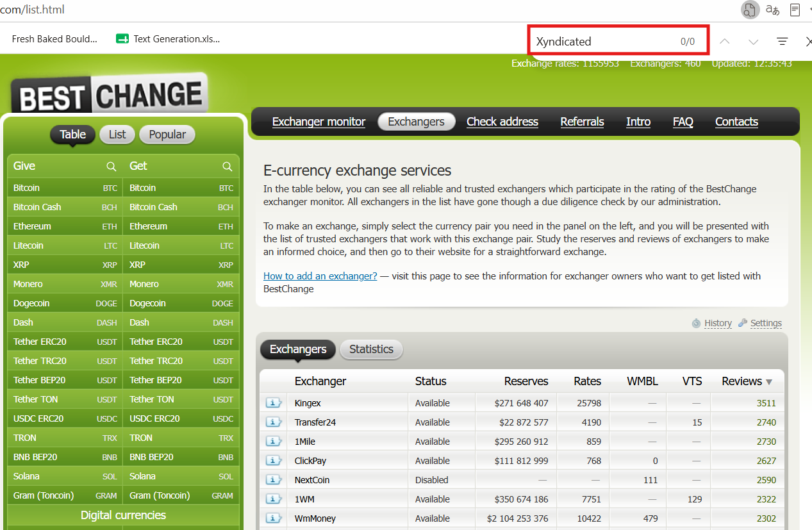Click the info icon beside WmMoney
This screenshot has width=812, height=530.
[274, 518]
